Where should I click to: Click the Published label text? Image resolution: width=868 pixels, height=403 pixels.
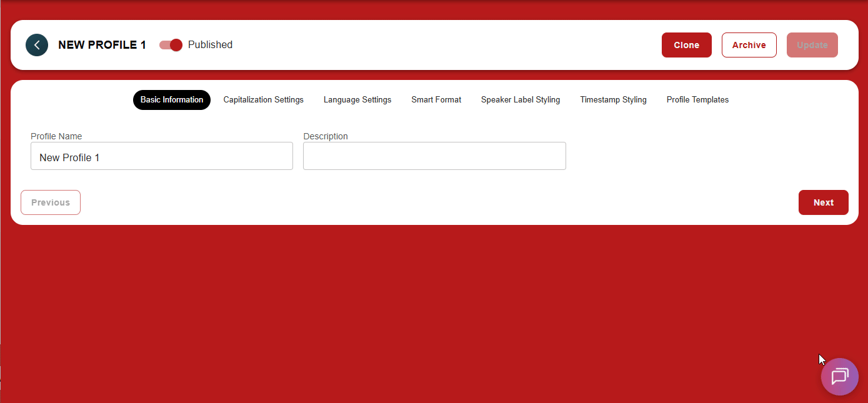(x=210, y=45)
